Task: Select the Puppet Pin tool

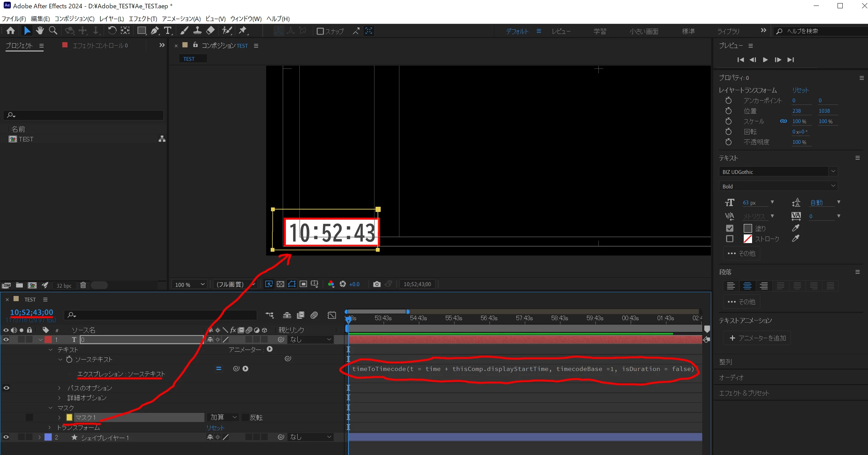Action: pos(243,31)
